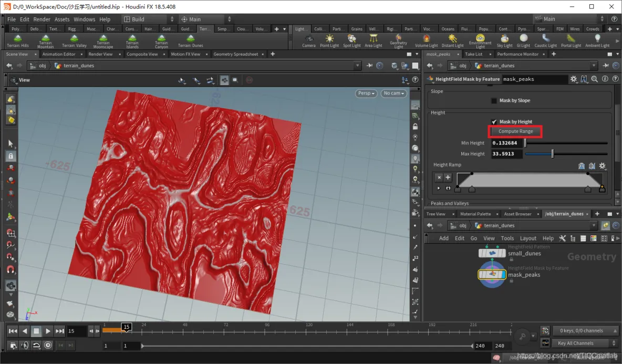
Task: Expand parameter pane path dropdown arrow
Action: [x=594, y=66]
